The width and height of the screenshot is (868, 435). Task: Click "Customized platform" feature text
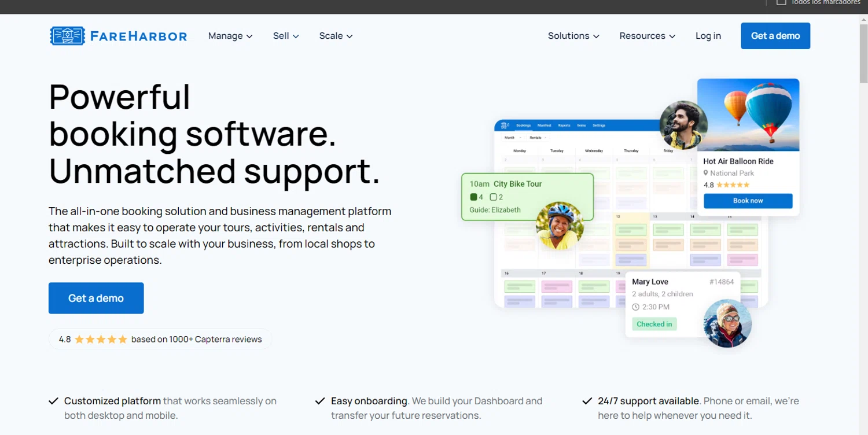pyautogui.click(x=113, y=401)
